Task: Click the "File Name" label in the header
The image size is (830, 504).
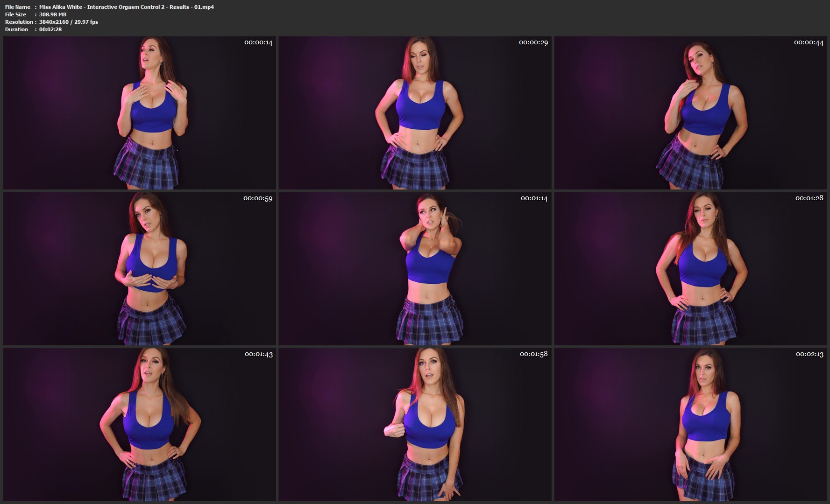Action: pyautogui.click(x=18, y=7)
